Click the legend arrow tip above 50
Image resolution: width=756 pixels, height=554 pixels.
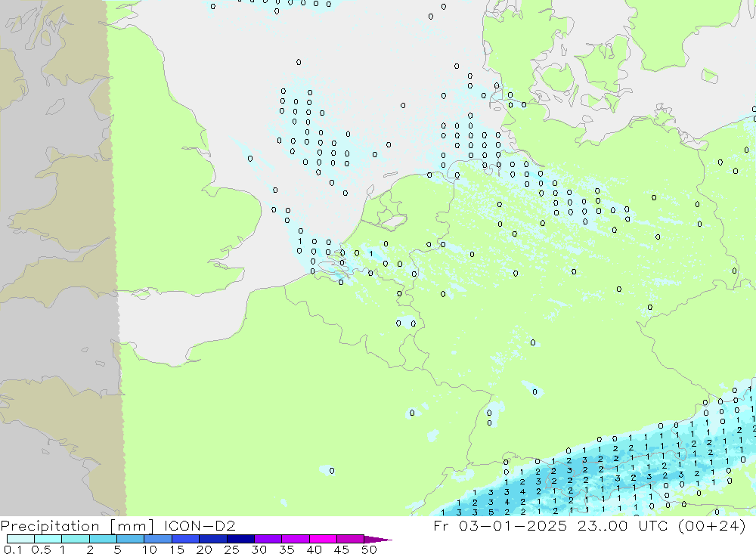tap(378, 540)
